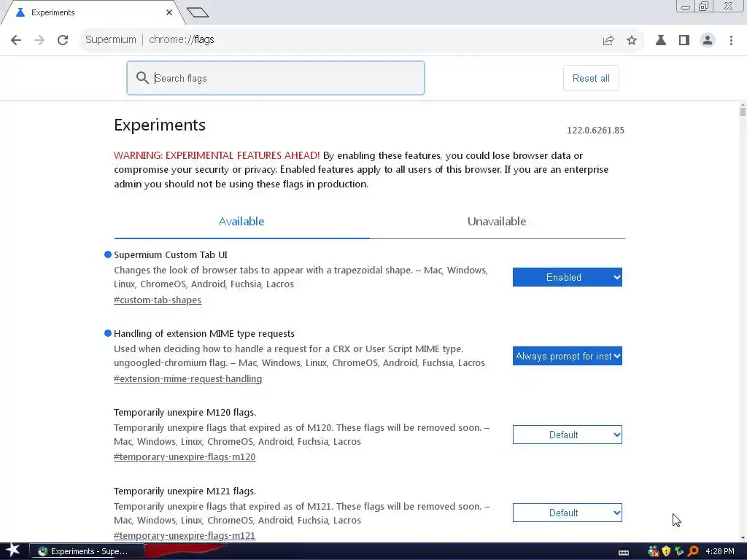
Task: Close the Experiments tab
Action: pyautogui.click(x=169, y=12)
